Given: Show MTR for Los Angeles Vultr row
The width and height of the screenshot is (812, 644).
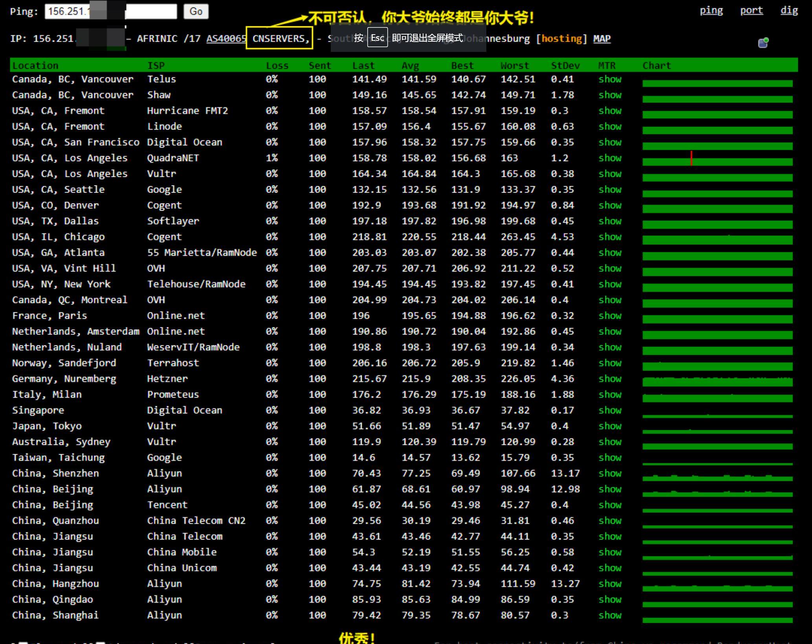Looking at the screenshot, I should (610, 173).
